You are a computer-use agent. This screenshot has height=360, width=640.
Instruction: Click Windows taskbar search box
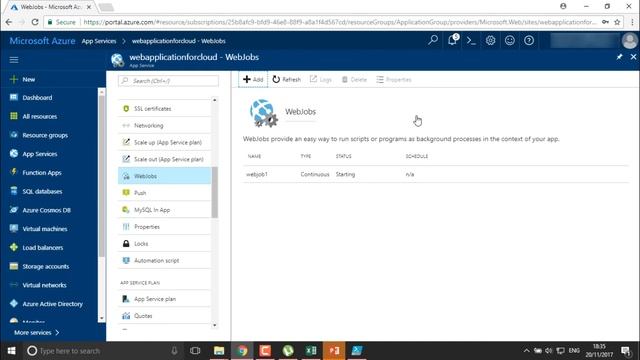point(102,351)
